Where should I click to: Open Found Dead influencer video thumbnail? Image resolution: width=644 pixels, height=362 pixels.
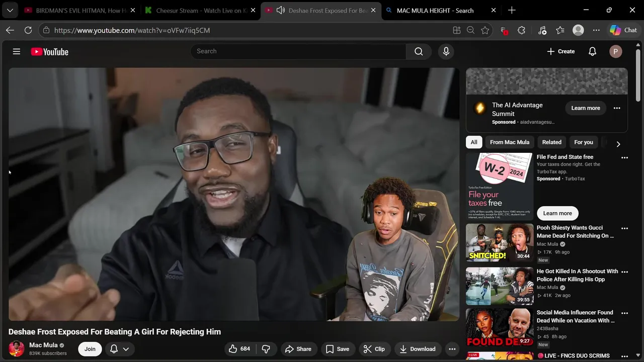[500, 327]
